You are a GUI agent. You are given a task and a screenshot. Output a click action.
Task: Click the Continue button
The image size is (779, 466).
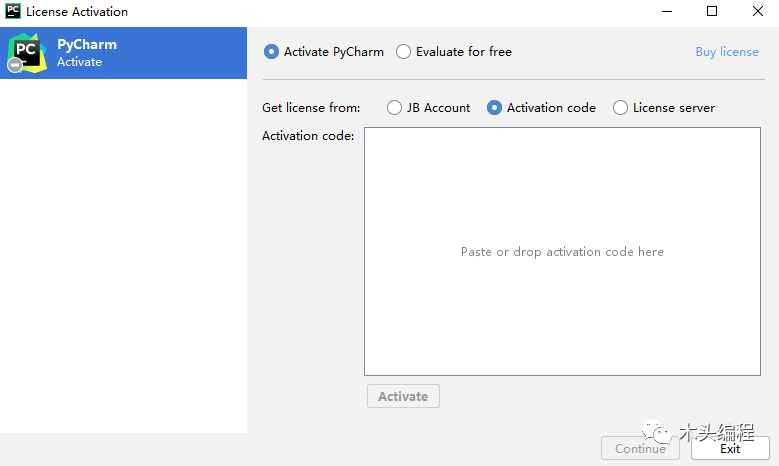[x=640, y=449]
